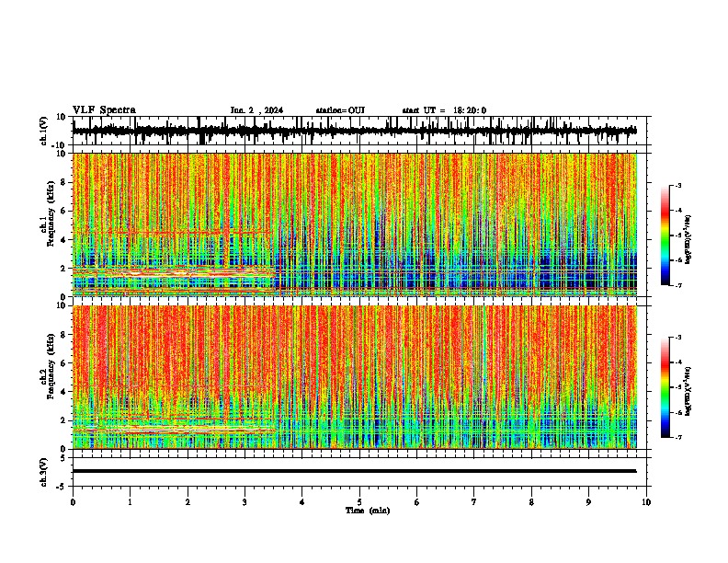Click the 6 kHz tick on ch.2 frequency axis
This screenshot has height=563, width=728.
[x=63, y=363]
